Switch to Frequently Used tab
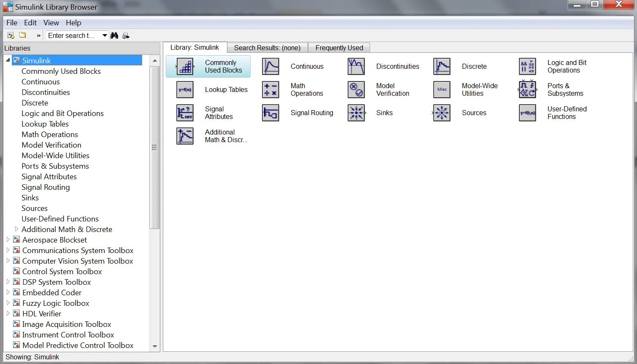 click(x=339, y=48)
